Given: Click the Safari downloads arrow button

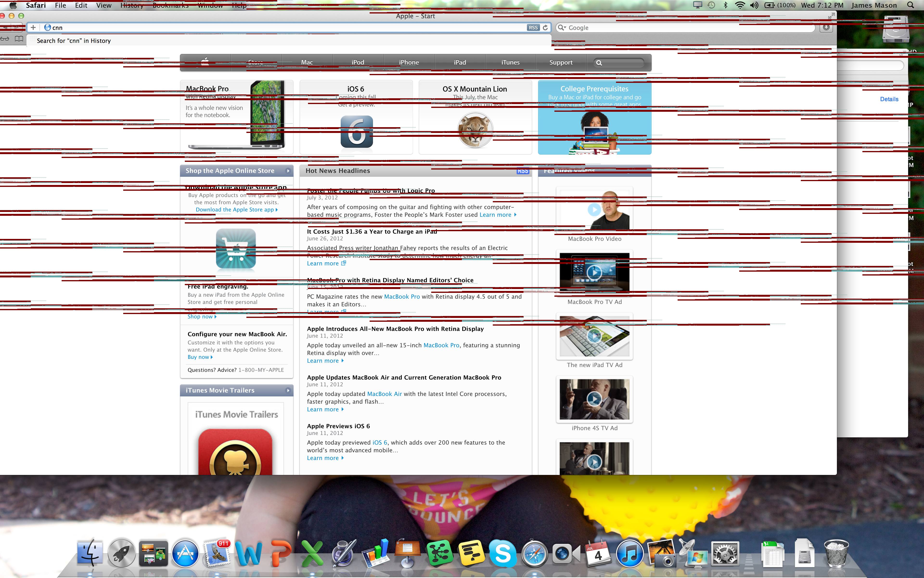Looking at the screenshot, I should click(x=826, y=27).
